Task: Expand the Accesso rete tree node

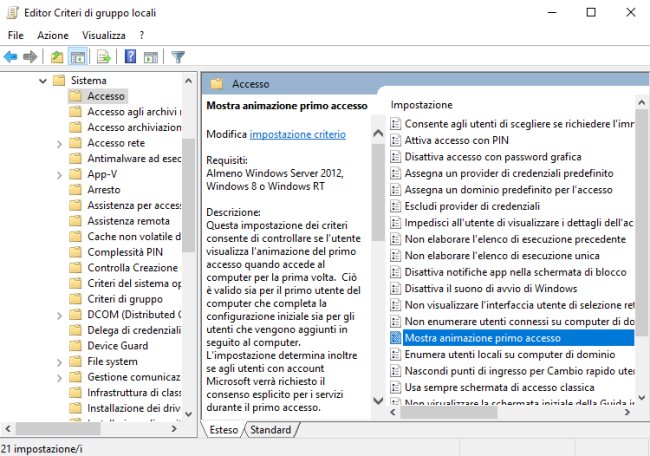Action: [59, 143]
